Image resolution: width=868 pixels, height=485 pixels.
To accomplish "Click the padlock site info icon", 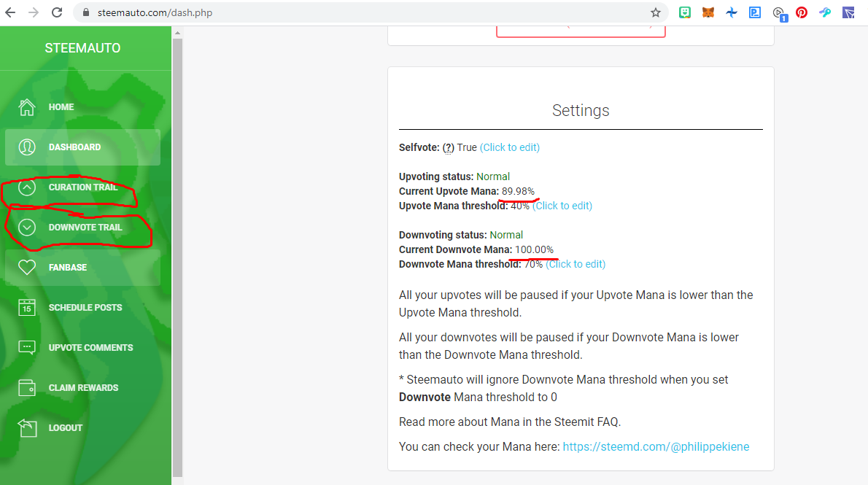I will 86,12.
